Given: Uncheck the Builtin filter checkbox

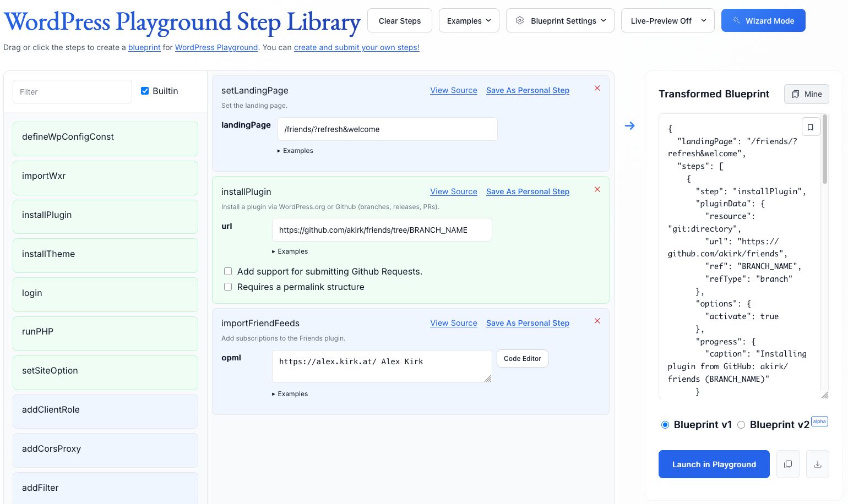Looking at the screenshot, I should 144,91.
